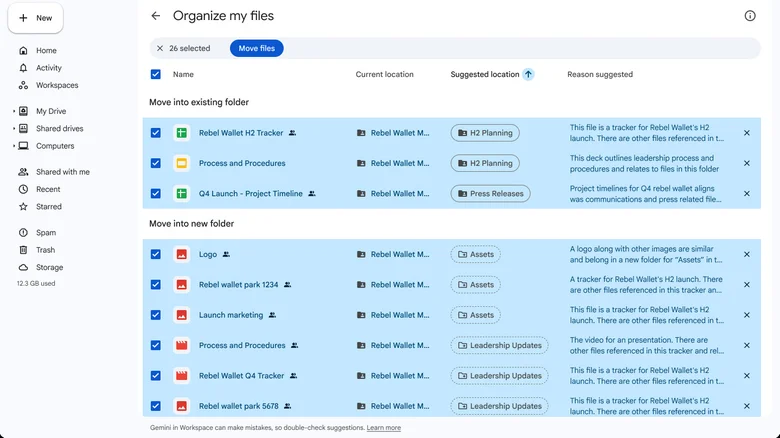Image resolution: width=780 pixels, height=438 pixels.
Task: Click the image icon for Launch marketing
Action: tap(182, 315)
